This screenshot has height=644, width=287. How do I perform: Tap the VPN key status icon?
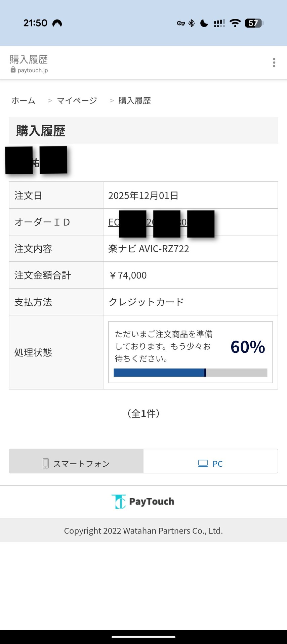(181, 23)
